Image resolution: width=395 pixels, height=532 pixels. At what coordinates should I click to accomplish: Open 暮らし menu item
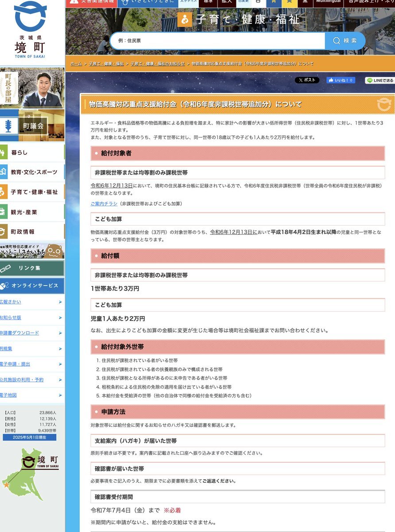(32, 153)
